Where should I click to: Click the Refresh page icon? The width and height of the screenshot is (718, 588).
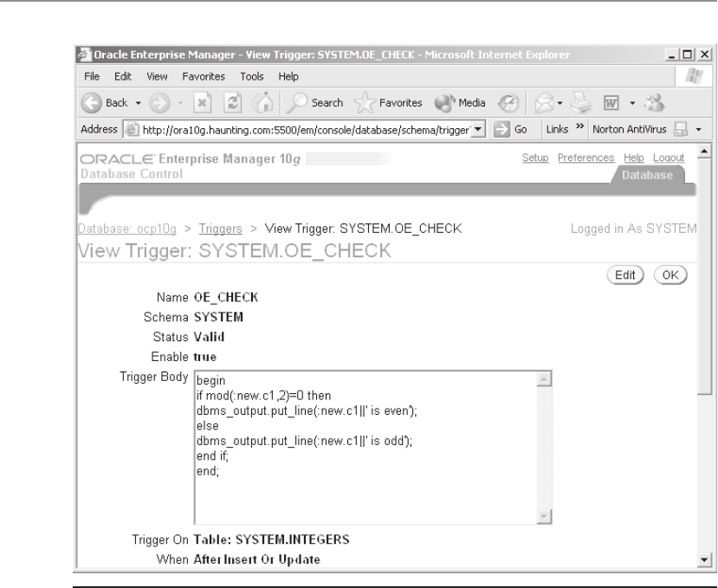(233, 102)
